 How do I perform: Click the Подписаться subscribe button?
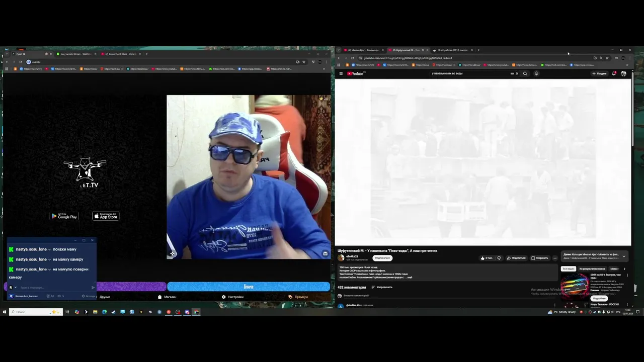pyautogui.click(x=382, y=258)
